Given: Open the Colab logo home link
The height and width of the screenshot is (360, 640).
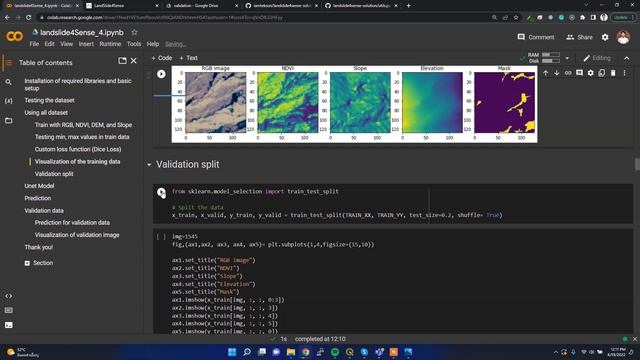Looking at the screenshot, I should point(14,37).
